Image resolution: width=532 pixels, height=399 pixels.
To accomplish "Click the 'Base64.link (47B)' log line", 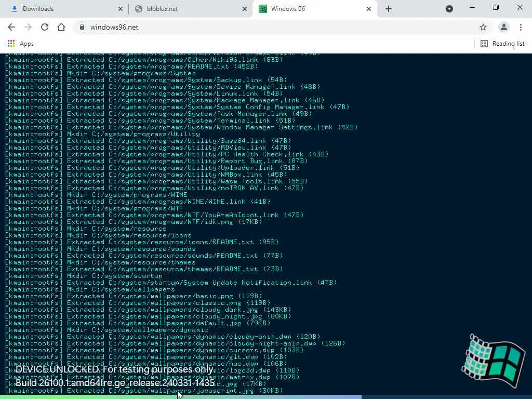I will point(148,141).
